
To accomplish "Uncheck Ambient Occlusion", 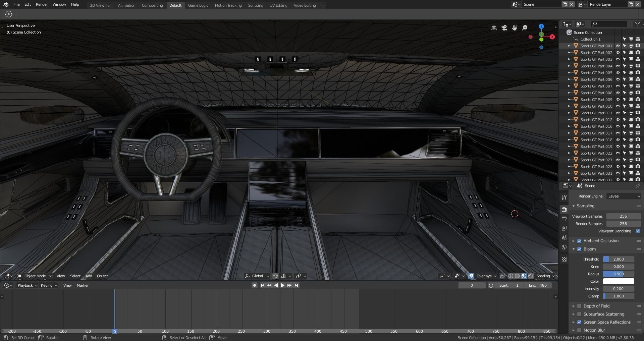I will pos(579,241).
